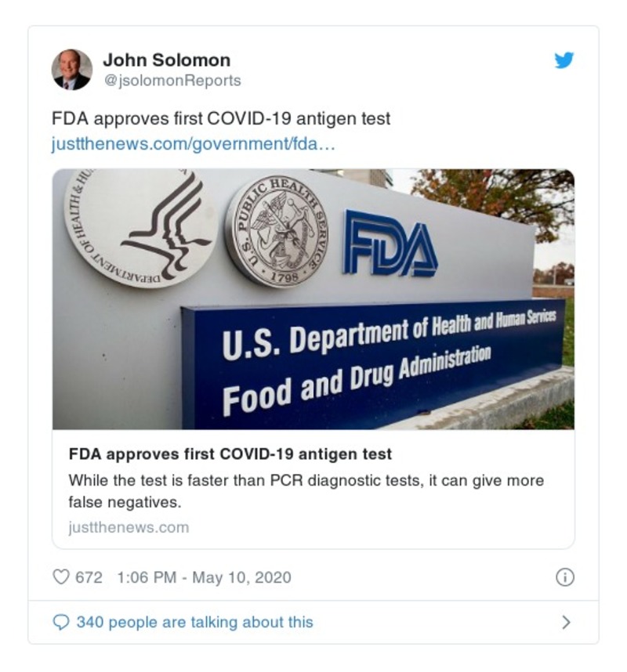Open John Solomon's profile avatar photo

[x=72, y=69]
